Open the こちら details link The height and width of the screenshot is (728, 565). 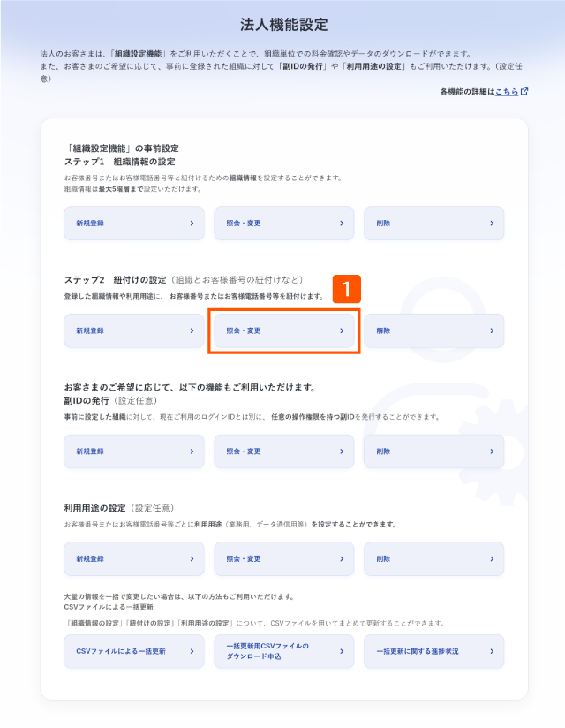(507, 92)
